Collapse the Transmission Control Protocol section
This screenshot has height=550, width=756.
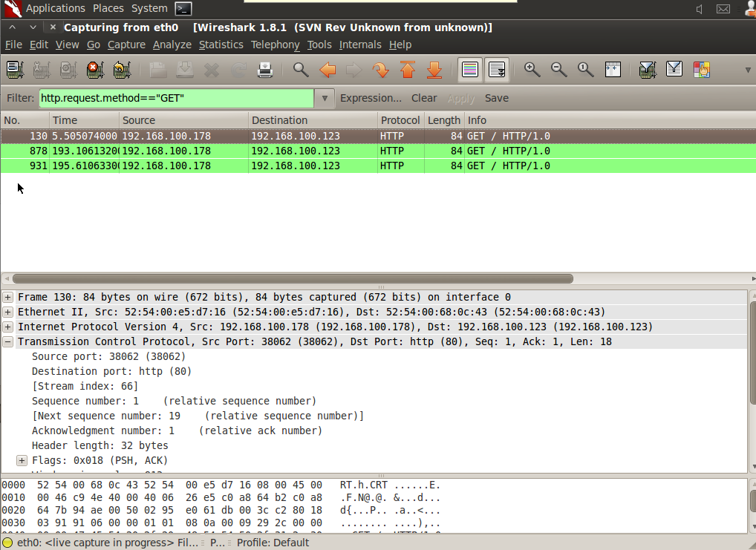7,341
